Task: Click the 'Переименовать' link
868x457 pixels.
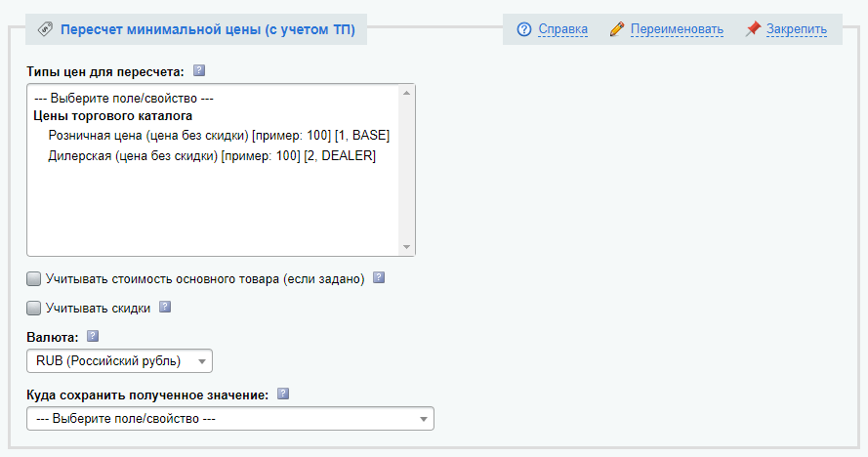Action: pyautogui.click(x=677, y=29)
